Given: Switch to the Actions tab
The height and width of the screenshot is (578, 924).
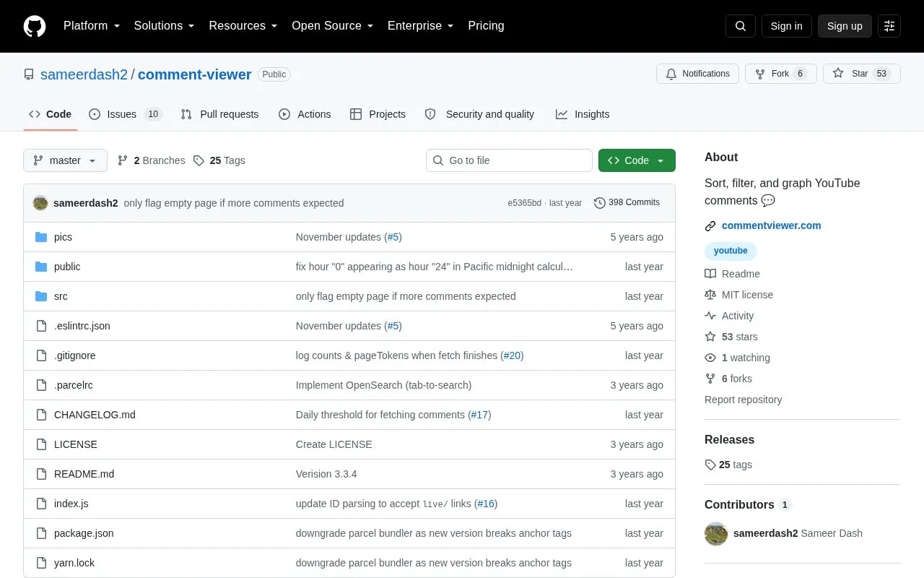Looking at the screenshot, I should 305,114.
